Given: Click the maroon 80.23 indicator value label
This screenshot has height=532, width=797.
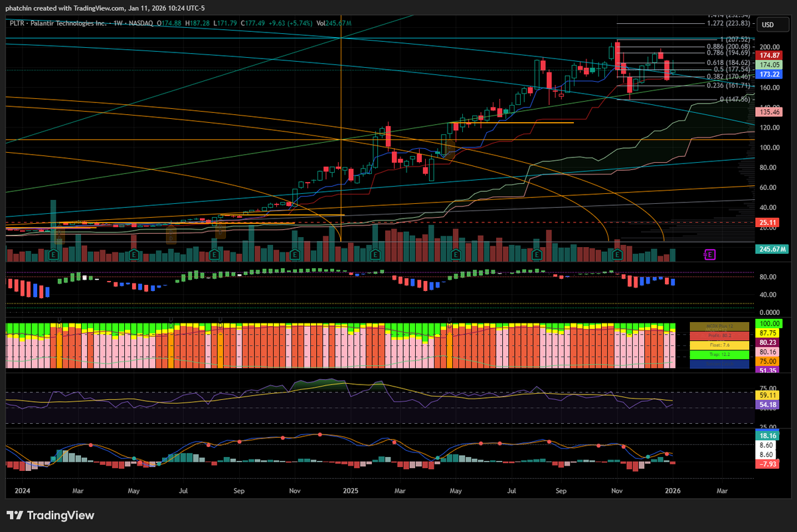Looking at the screenshot, I should point(768,343).
